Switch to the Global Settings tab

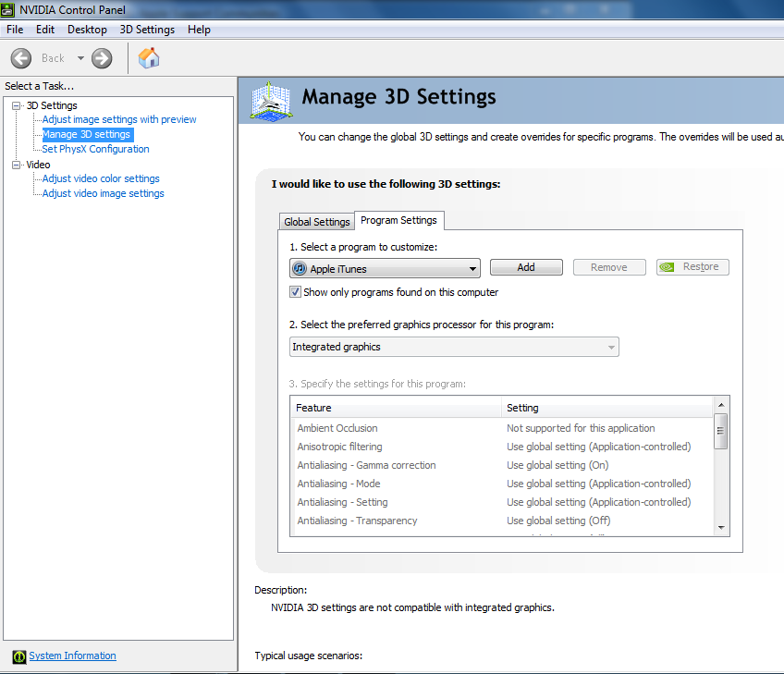(316, 222)
